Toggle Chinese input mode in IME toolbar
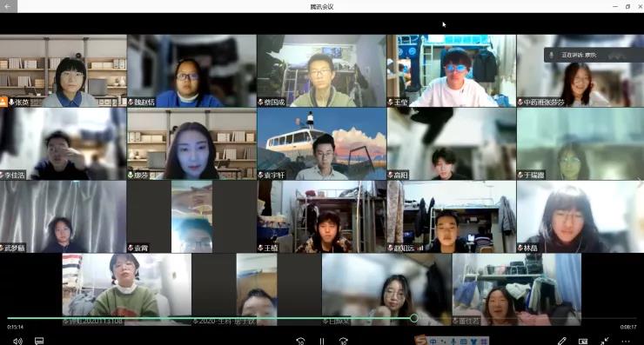 coord(433,341)
